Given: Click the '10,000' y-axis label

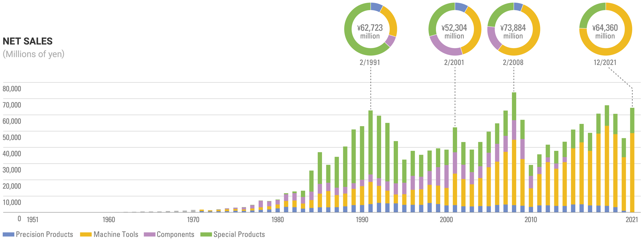Looking at the screenshot, I should [x=12, y=202].
